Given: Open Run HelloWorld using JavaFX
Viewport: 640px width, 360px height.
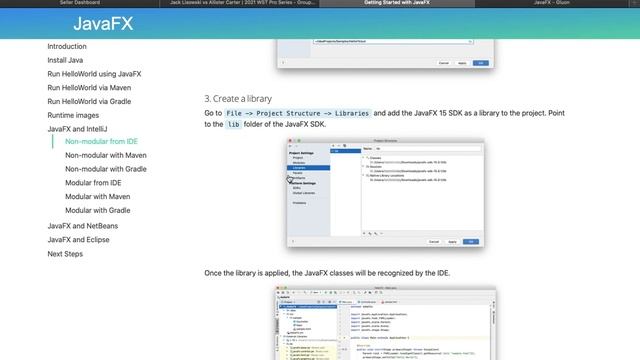Looking at the screenshot, I should pyautogui.click(x=94, y=74).
